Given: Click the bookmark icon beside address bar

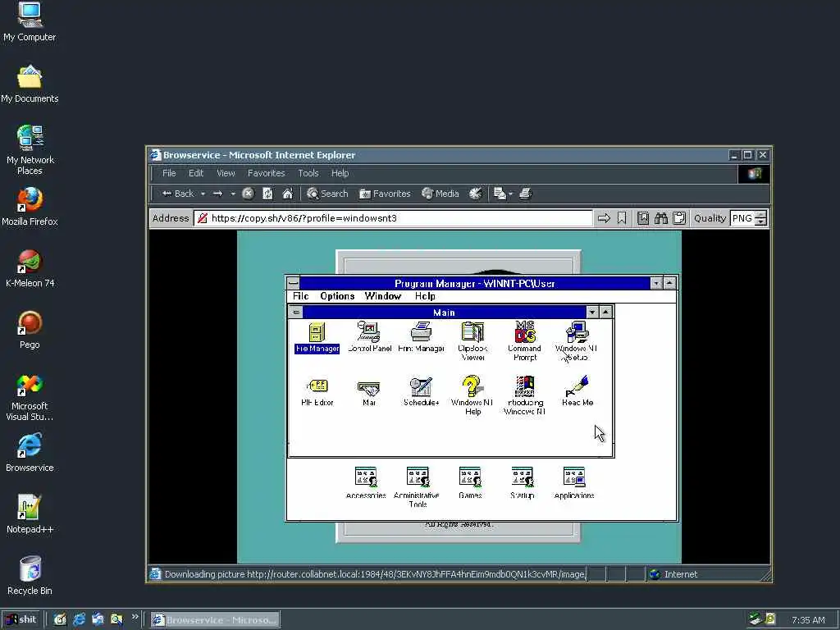Looking at the screenshot, I should 622,218.
